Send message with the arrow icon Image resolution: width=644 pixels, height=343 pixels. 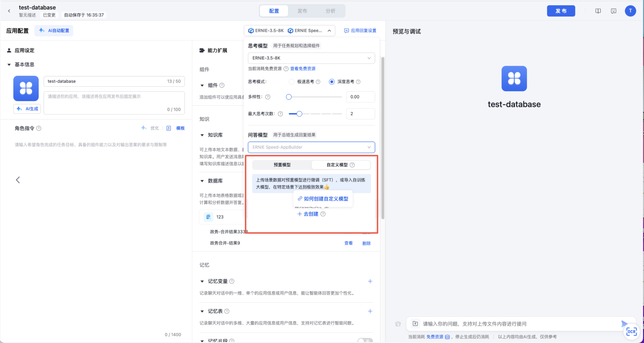(624, 324)
